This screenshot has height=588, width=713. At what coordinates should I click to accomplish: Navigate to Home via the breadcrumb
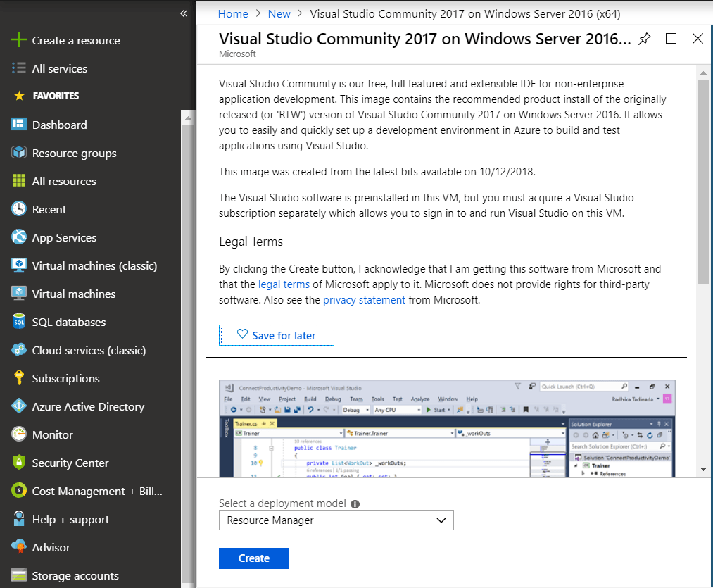coord(233,13)
